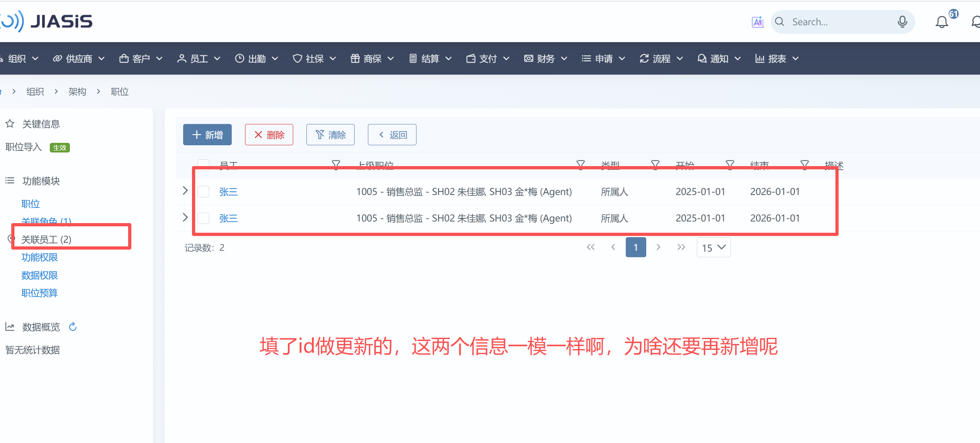Go to last page double-arrow icon
The width and height of the screenshot is (980, 443).
click(x=681, y=247)
